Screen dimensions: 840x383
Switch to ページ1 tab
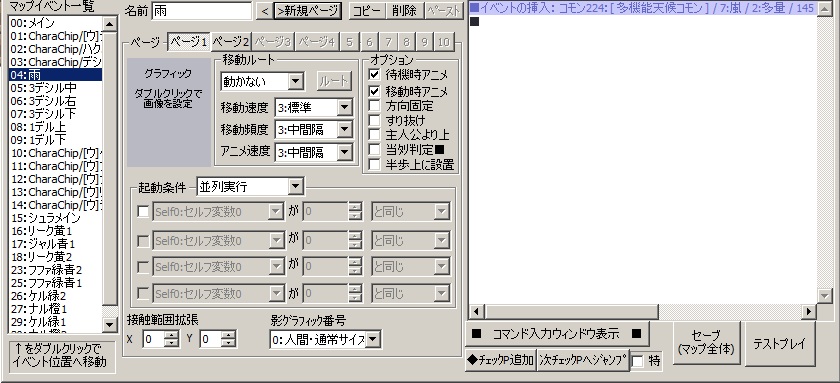[189, 42]
